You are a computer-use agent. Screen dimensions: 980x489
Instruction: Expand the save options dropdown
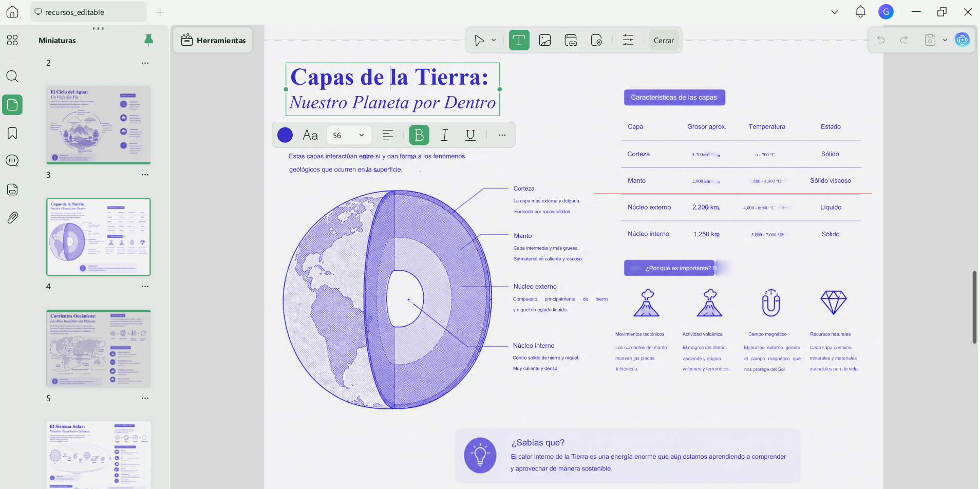click(945, 40)
